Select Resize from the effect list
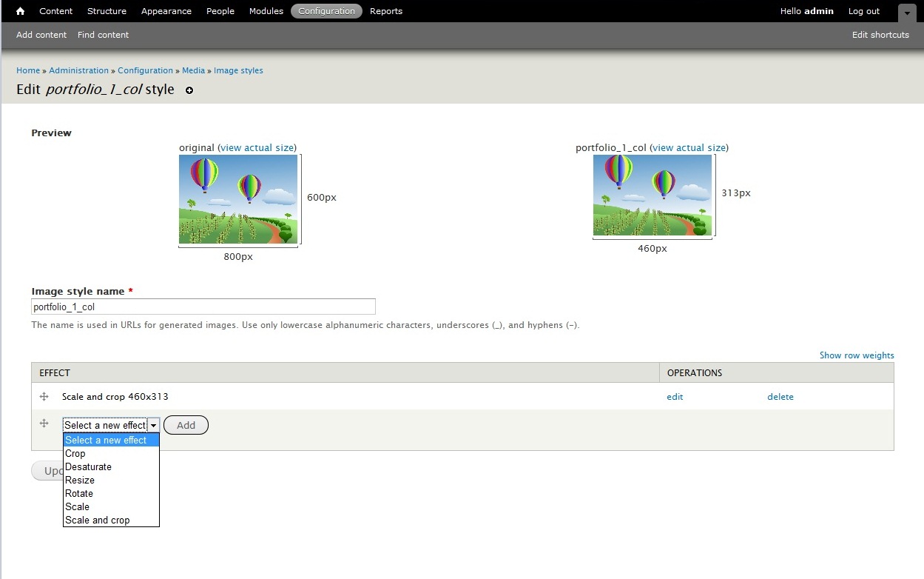The height and width of the screenshot is (579, 924). tap(80, 481)
